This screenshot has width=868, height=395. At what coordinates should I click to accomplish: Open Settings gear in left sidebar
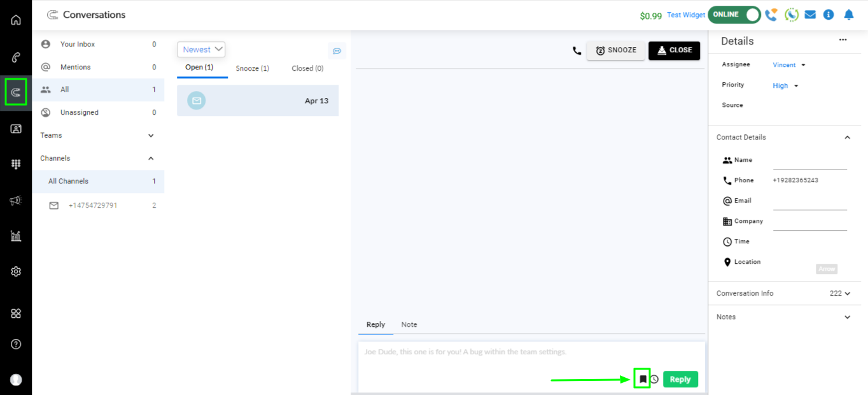16,271
